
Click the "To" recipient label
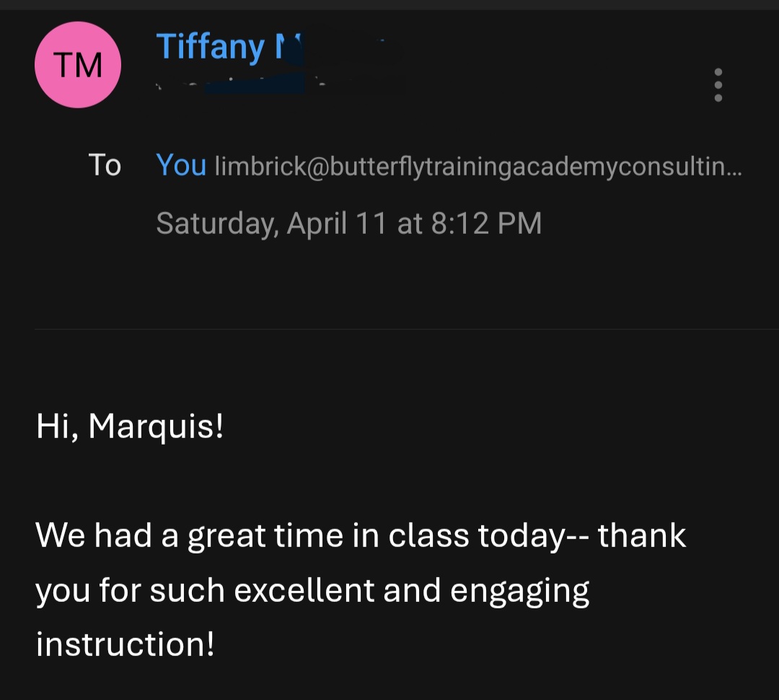(x=105, y=165)
